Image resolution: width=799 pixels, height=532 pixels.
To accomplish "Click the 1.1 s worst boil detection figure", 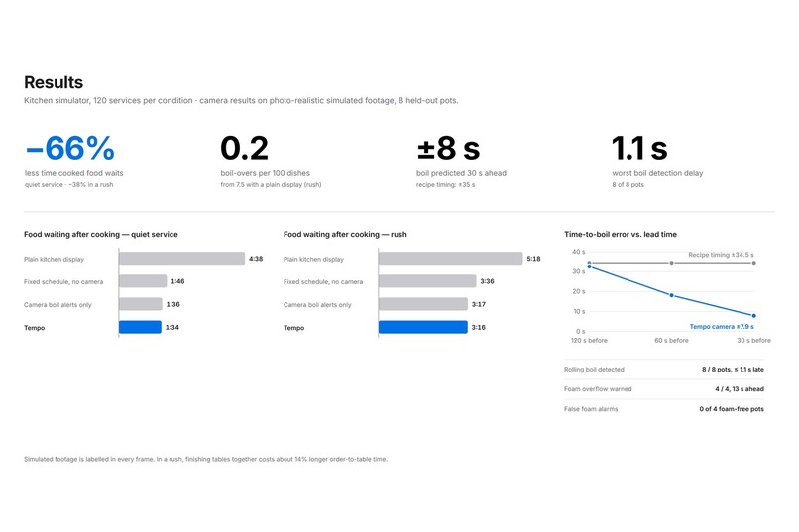I will pos(639,149).
